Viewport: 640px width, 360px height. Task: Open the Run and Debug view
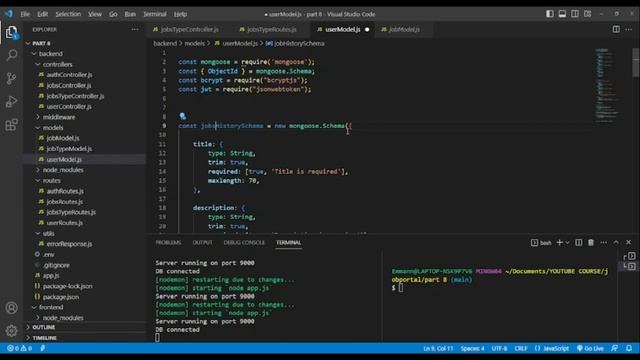click(11, 101)
